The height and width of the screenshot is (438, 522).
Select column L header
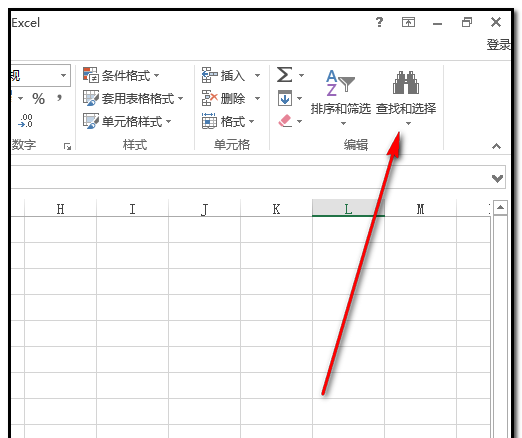point(348,208)
